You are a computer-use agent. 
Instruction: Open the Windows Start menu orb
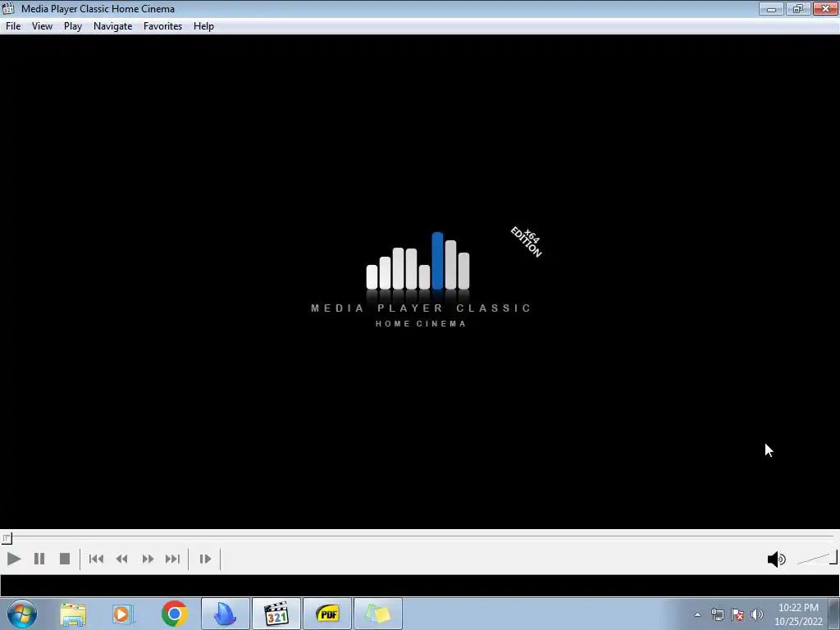[22, 614]
